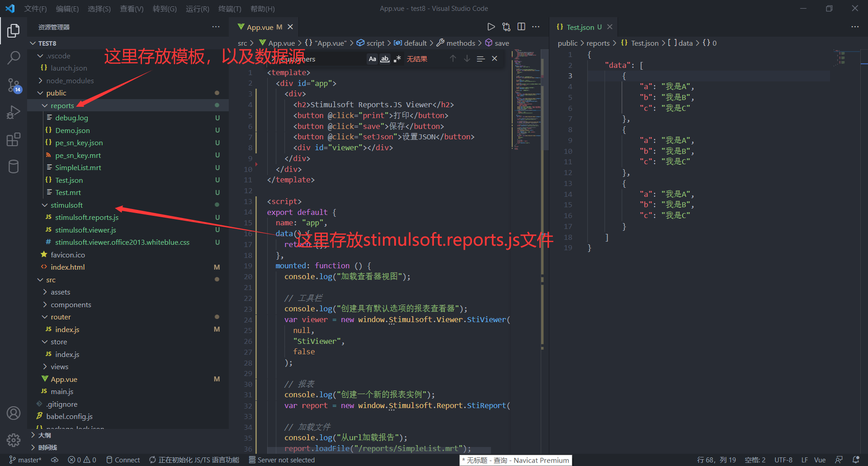Open the notifications bell
Image resolution: width=868 pixels, height=466 pixels.
[857, 460]
